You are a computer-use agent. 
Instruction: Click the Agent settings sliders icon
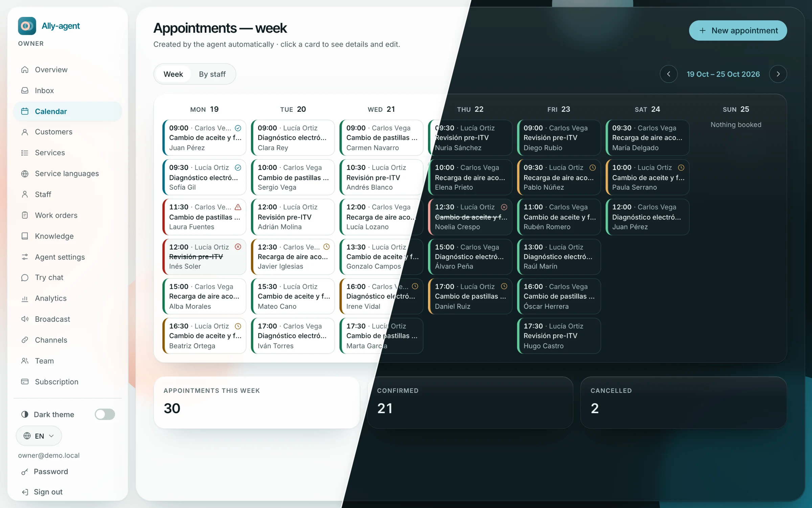[x=25, y=257]
